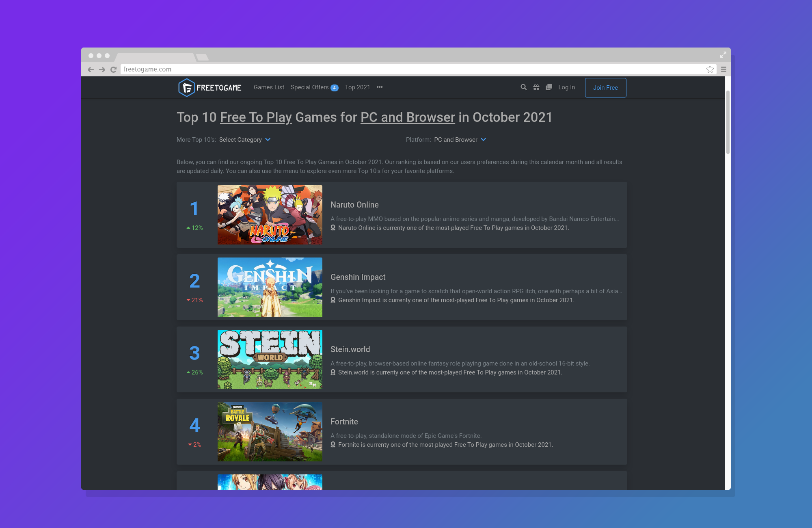This screenshot has width=812, height=528.
Task: Click the Log In link
Action: click(566, 87)
